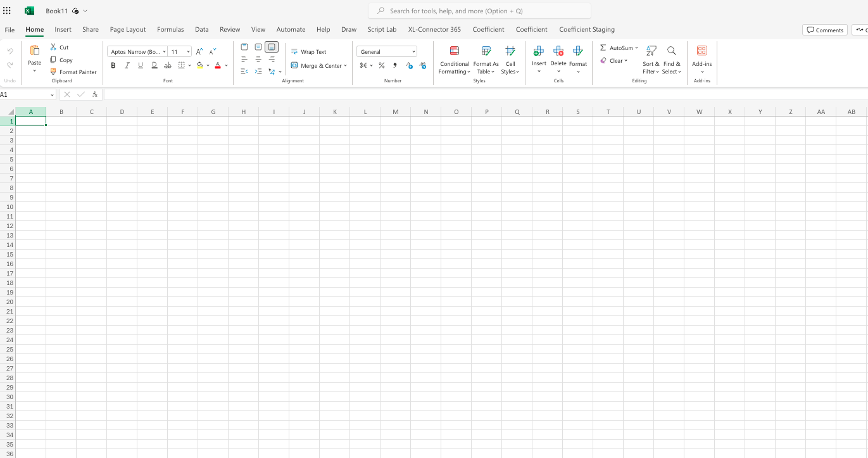Screen dimensions: 868x458
Task: Open the Aptos Narrow font name dropdown
Action: pyautogui.click(x=165, y=52)
